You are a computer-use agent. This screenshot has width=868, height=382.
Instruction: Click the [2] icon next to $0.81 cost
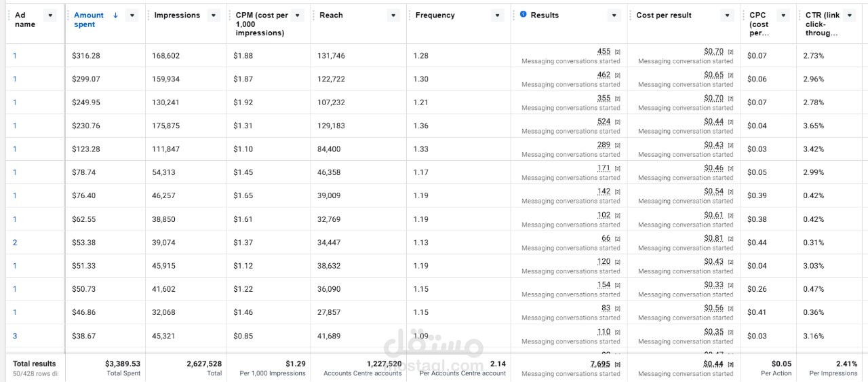tap(730, 239)
